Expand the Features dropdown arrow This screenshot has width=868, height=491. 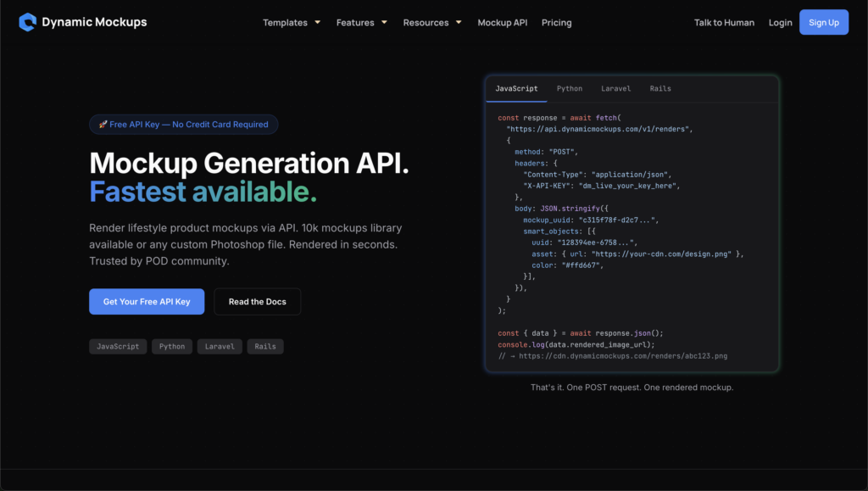384,23
